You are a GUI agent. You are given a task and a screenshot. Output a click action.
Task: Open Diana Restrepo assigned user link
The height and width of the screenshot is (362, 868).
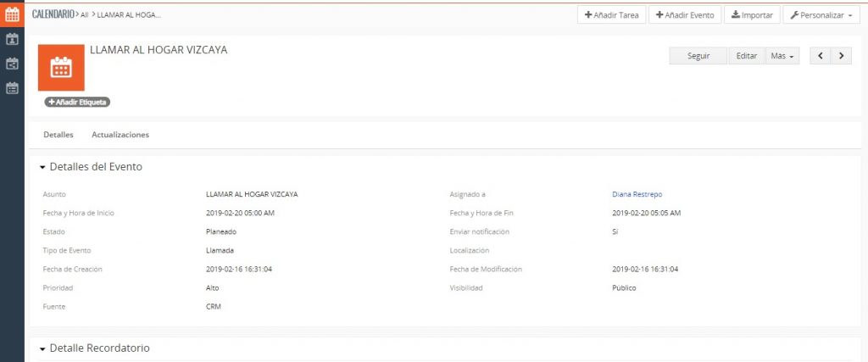coord(637,194)
